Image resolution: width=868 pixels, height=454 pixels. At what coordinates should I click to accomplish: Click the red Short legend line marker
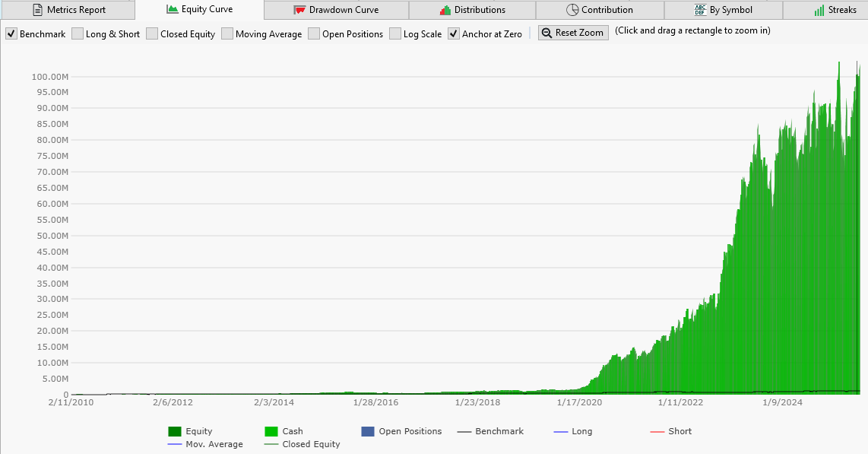[657, 431]
